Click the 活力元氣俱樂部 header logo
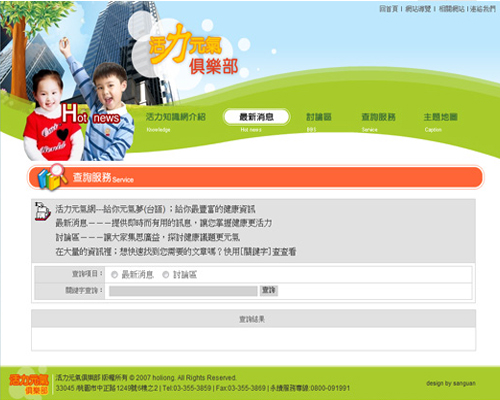The height and width of the screenshot is (400, 500). (x=193, y=50)
